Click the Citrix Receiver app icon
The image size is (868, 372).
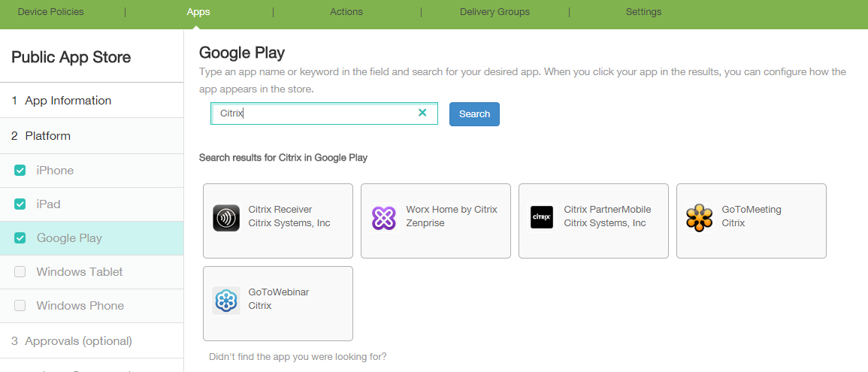[226, 217]
